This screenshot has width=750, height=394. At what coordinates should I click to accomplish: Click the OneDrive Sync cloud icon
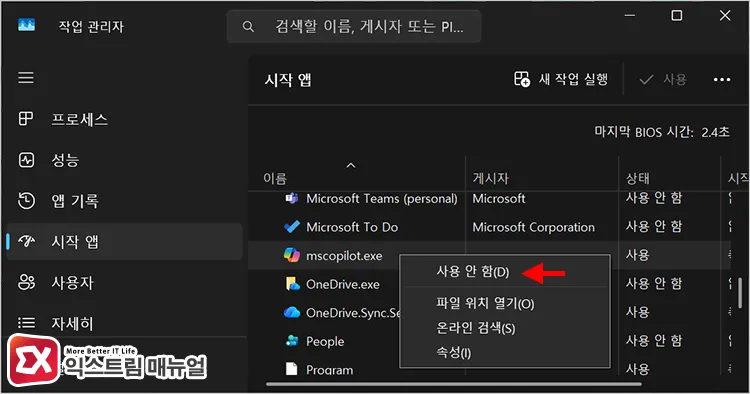[292, 313]
